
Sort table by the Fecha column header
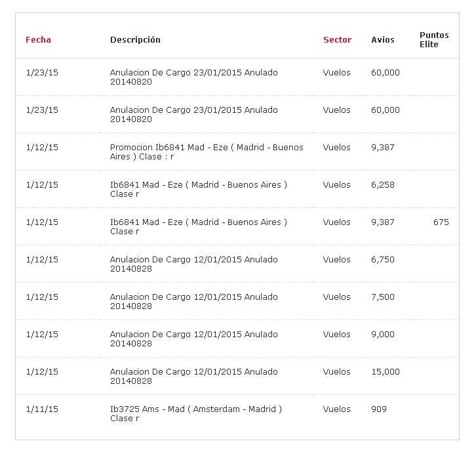(38, 40)
